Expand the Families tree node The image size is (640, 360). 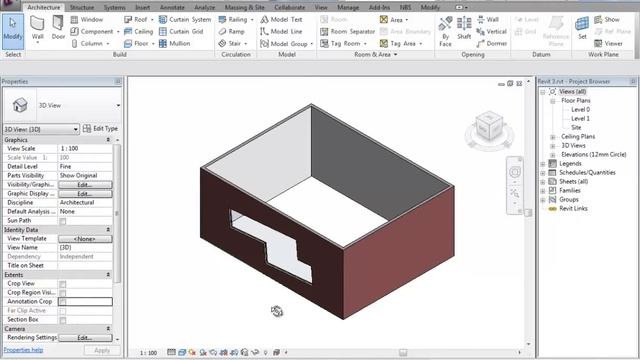click(543, 191)
